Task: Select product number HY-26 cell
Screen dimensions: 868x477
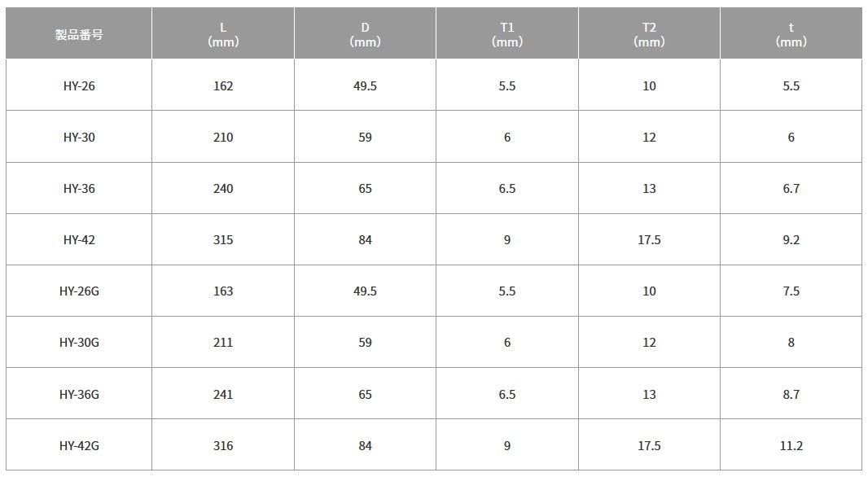Action: click(x=79, y=85)
